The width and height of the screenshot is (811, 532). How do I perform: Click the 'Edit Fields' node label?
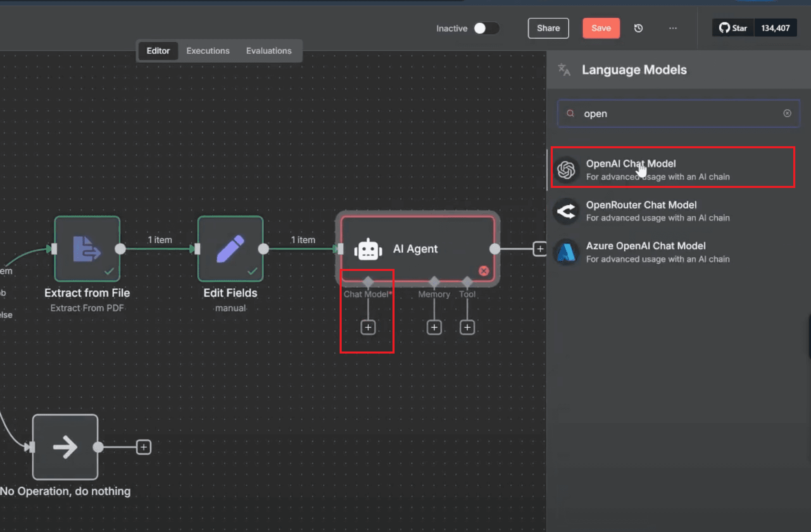coord(231,293)
